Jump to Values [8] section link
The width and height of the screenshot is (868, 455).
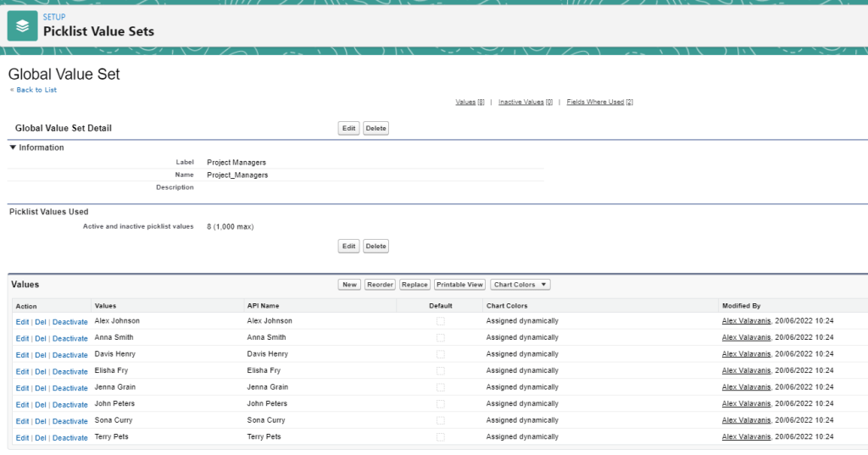tap(470, 102)
